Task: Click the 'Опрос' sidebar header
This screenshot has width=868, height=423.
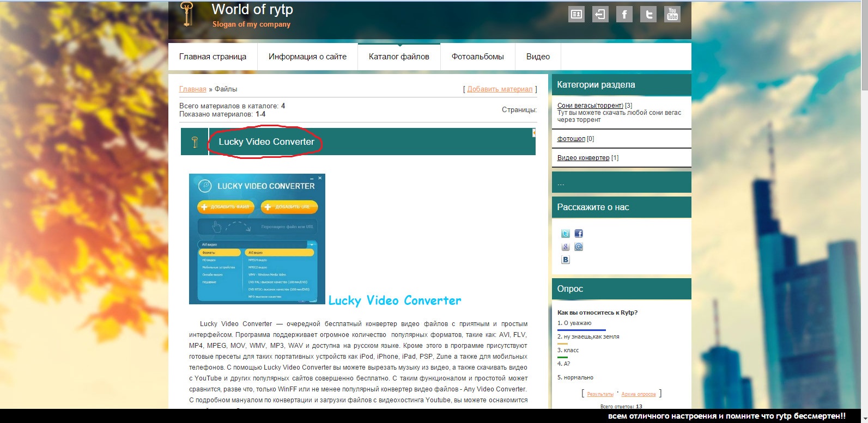Action: click(622, 289)
